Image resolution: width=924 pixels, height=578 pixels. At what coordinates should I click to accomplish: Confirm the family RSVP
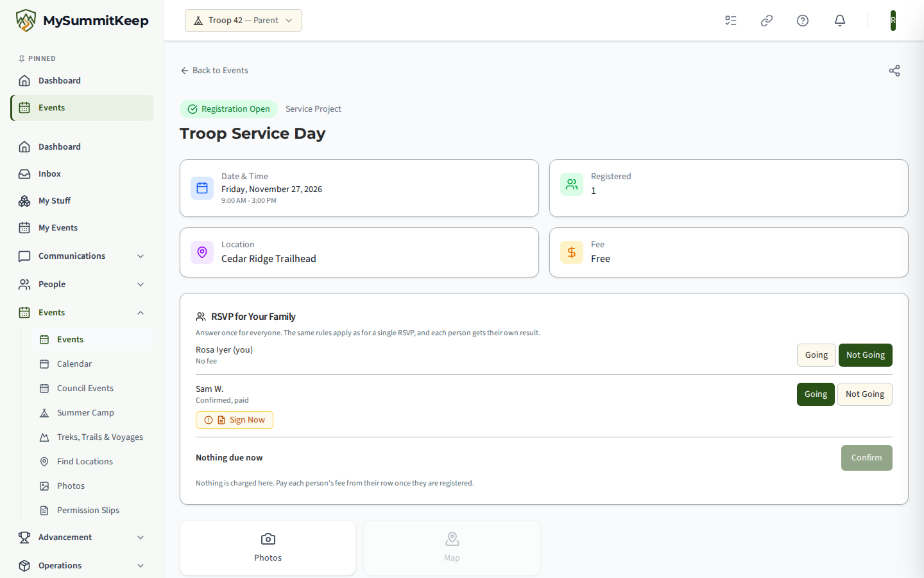tap(867, 458)
